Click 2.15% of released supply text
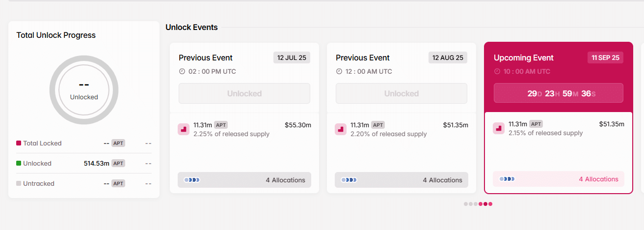644x230 pixels. (545, 133)
